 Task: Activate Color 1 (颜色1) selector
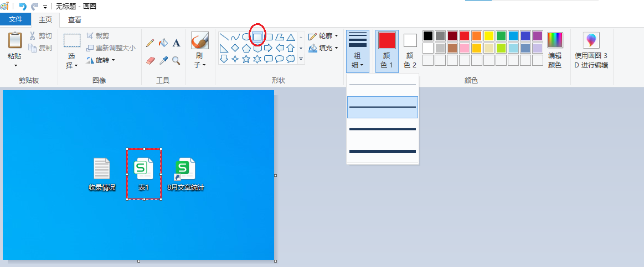(387, 51)
